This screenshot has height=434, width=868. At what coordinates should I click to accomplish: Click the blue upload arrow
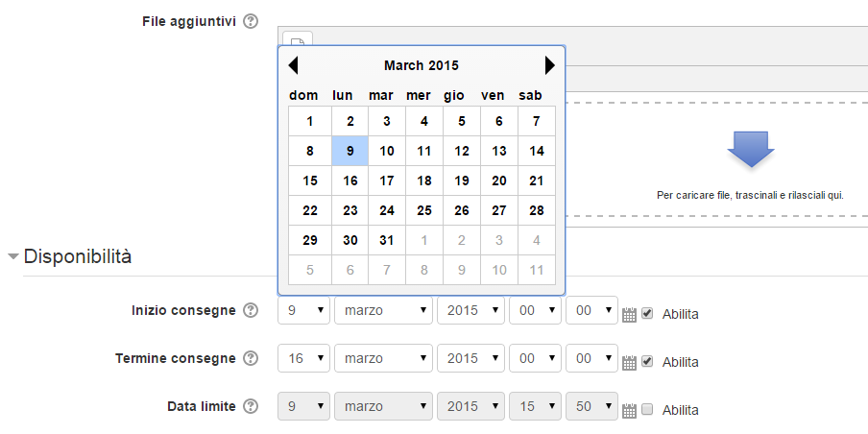click(751, 149)
